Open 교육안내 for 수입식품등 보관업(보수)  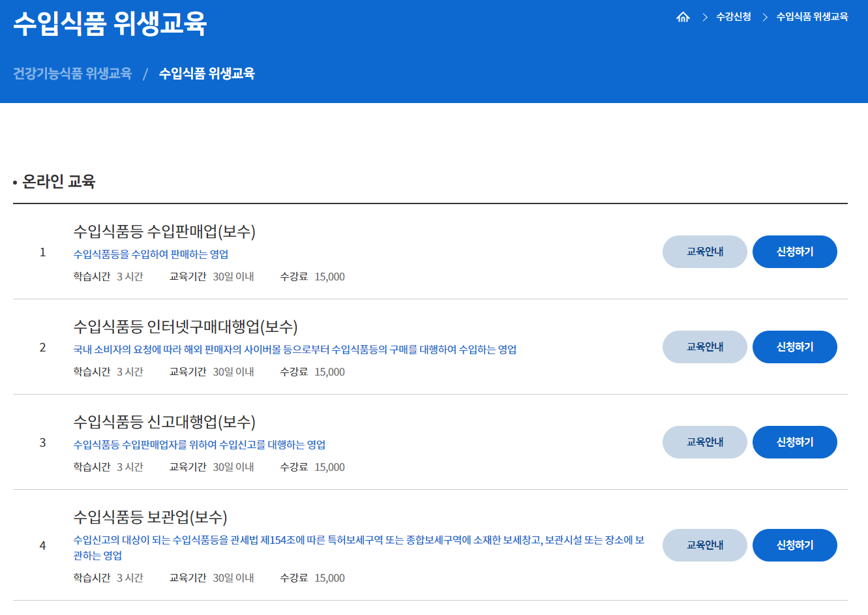coord(704,545)
